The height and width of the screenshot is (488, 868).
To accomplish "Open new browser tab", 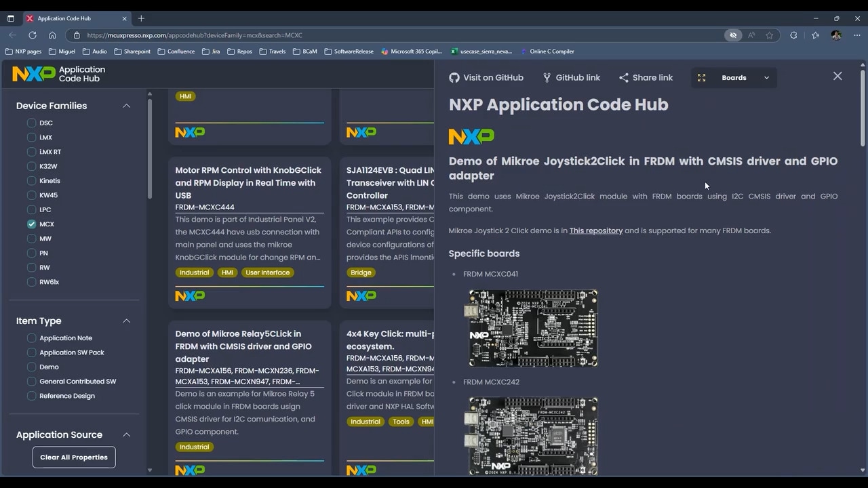I will tap(141, 18).
